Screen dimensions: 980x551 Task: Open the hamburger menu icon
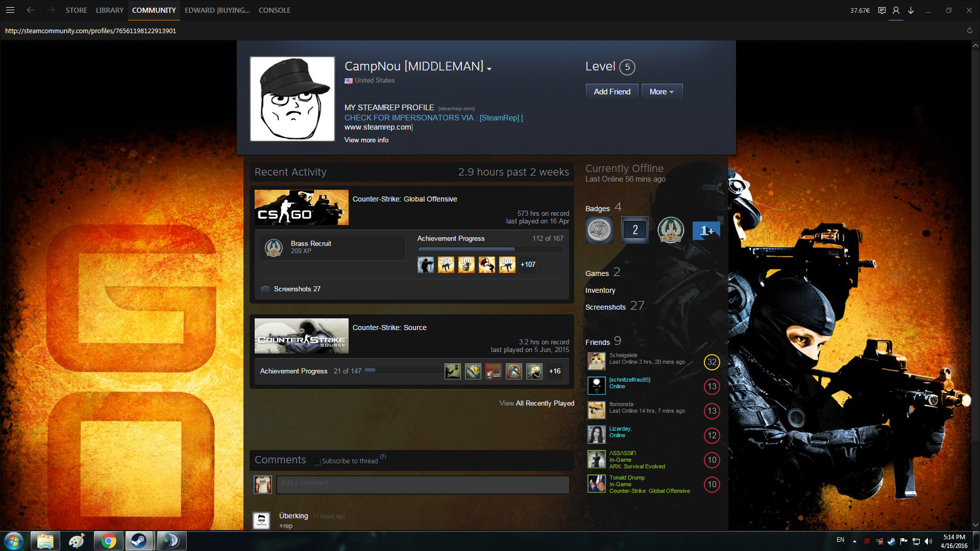[10, 10]
